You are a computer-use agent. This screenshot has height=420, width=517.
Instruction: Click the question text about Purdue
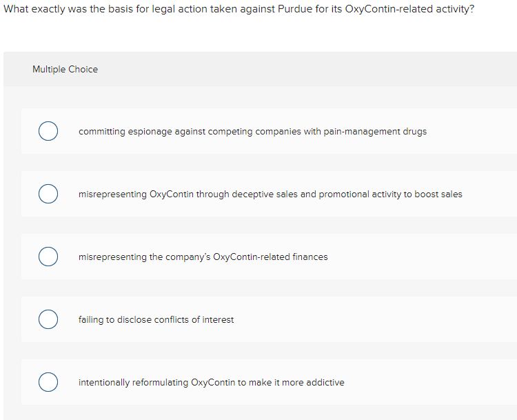pos(239,11)
